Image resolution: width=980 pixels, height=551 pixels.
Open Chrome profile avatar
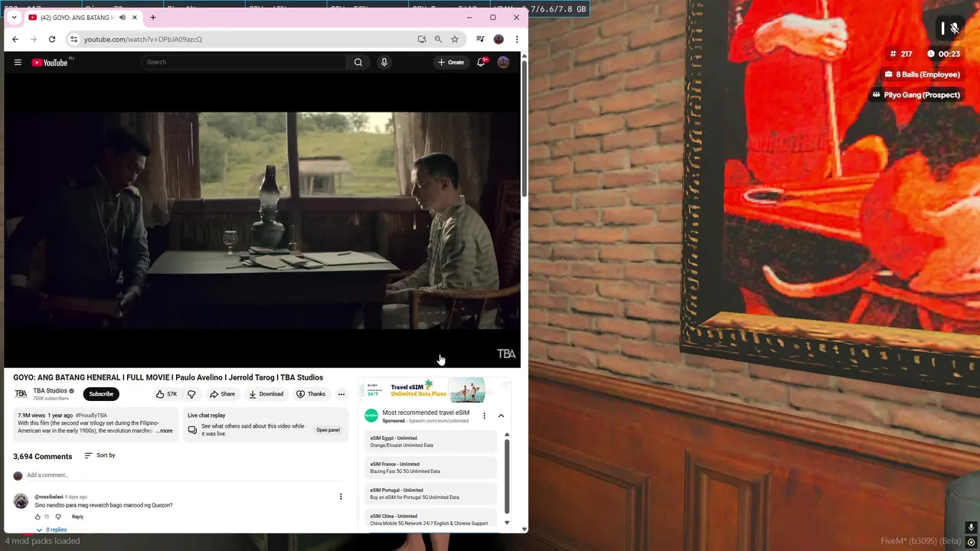point(498,39)
